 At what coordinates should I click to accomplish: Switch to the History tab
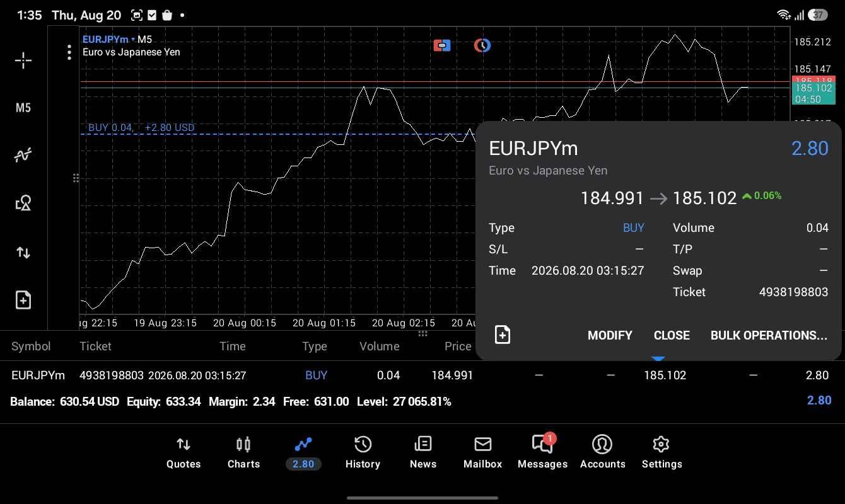pos(363,453)
